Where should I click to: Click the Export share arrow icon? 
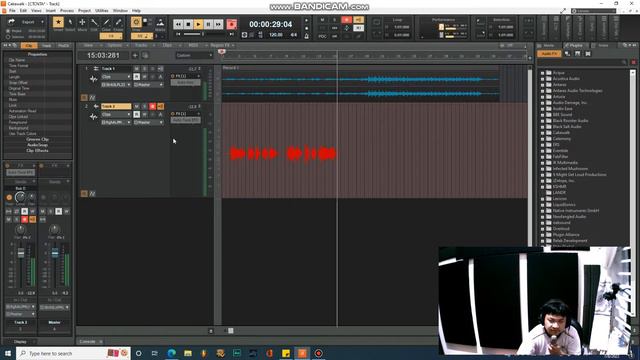point(11,22)
